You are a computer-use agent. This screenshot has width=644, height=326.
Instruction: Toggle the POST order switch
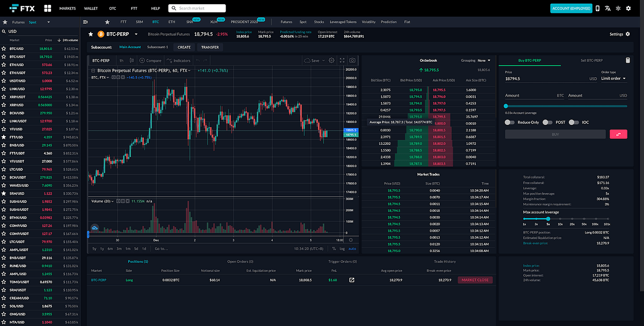[x=547, y=122]
